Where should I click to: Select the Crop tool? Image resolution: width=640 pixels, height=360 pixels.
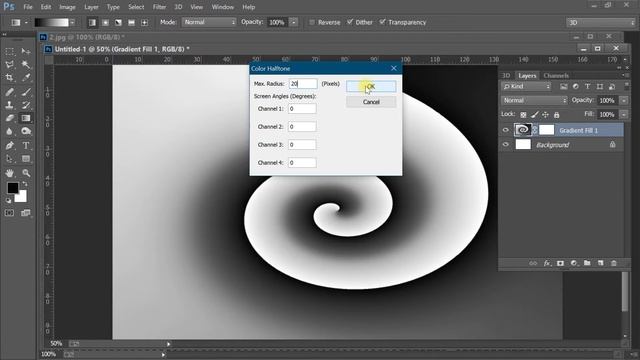click(9, 78)
